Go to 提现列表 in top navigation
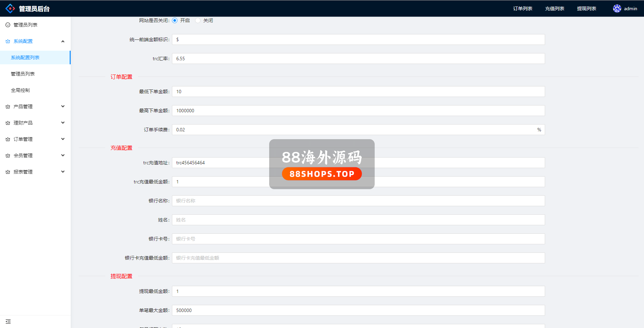This screenshot has height=328, width=644. click(x=587, y=9)
